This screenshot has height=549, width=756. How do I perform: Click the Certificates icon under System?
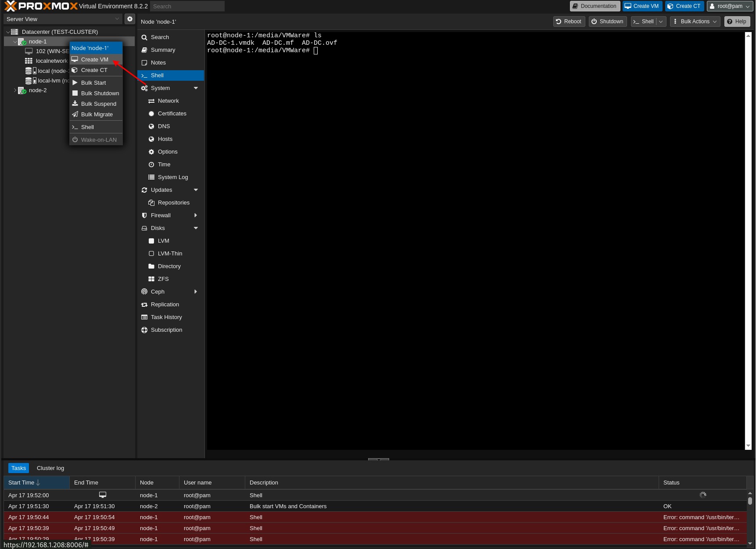click(151, 114)
